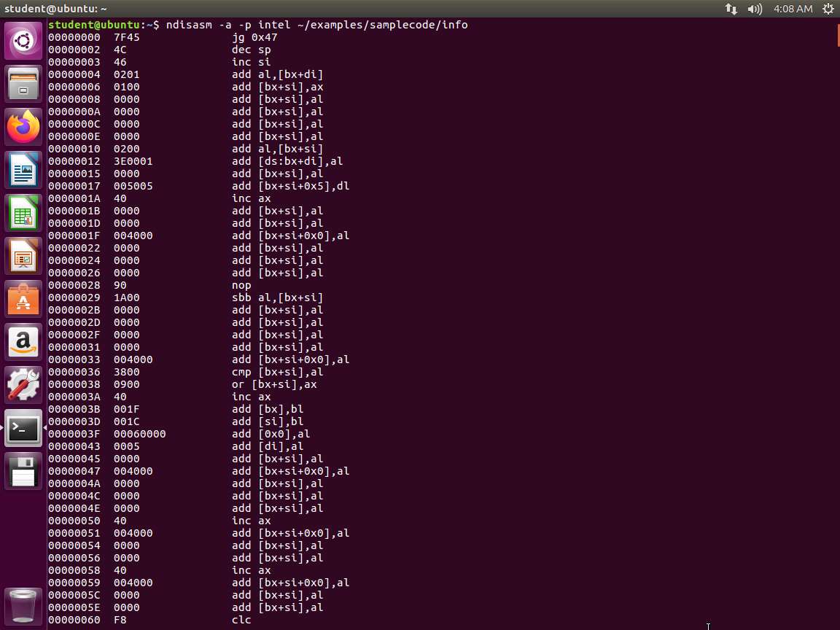The image size is (840, 630).
Task: Launch LibreOffice Impress presentation icon
Action: click(23, 256)
